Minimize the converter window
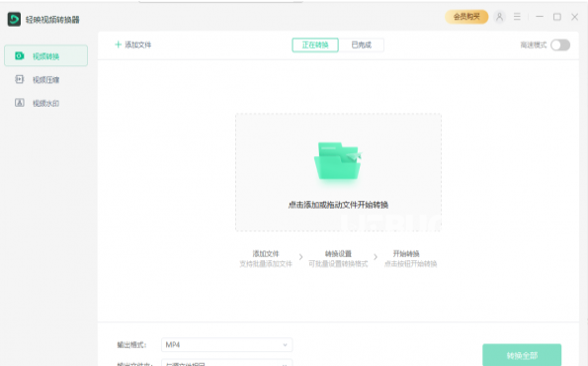 tap(540, 17)
